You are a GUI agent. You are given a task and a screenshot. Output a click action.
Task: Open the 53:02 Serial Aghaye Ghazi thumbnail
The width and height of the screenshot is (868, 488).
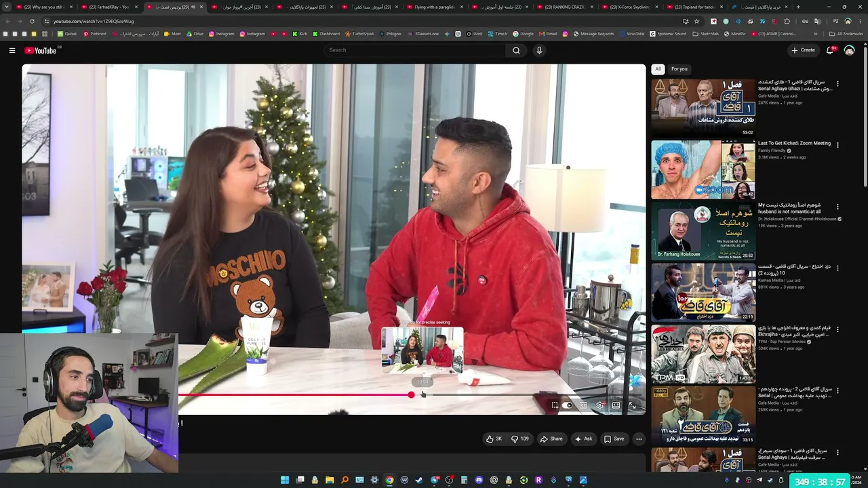(x=703, y=108)
